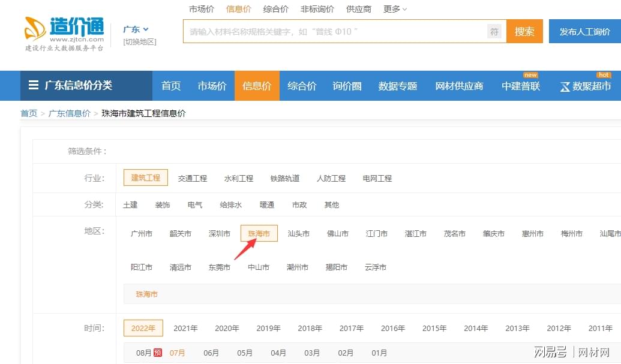The width and height of the screenshot is (621, 364).
Task: Choose 电气 category filter
Action: 195,205
